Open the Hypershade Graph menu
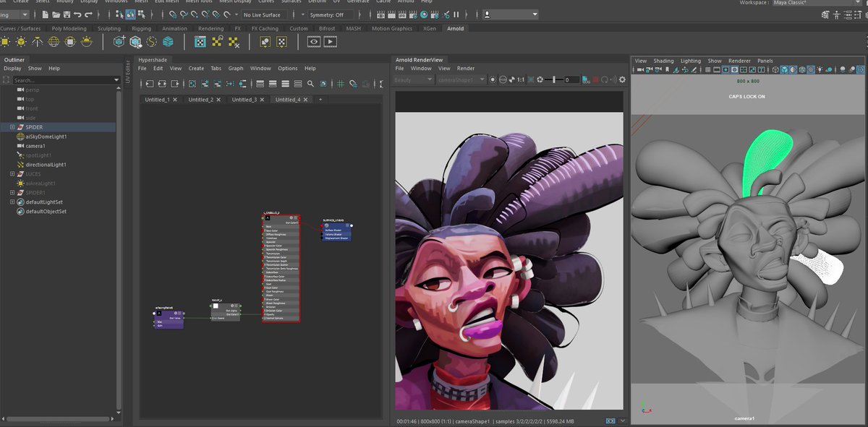Image resolution: width=868 pixels, height=427 pixels. click(236, 68)
